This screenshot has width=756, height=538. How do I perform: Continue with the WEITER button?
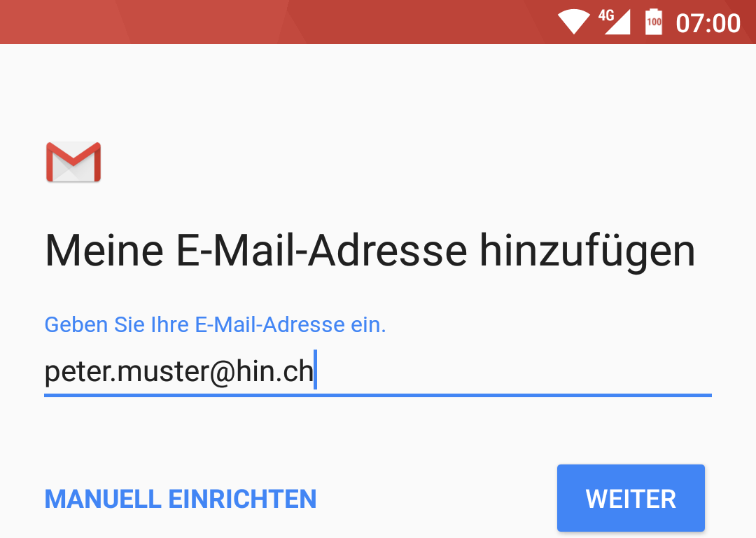[x=631, y=498]
